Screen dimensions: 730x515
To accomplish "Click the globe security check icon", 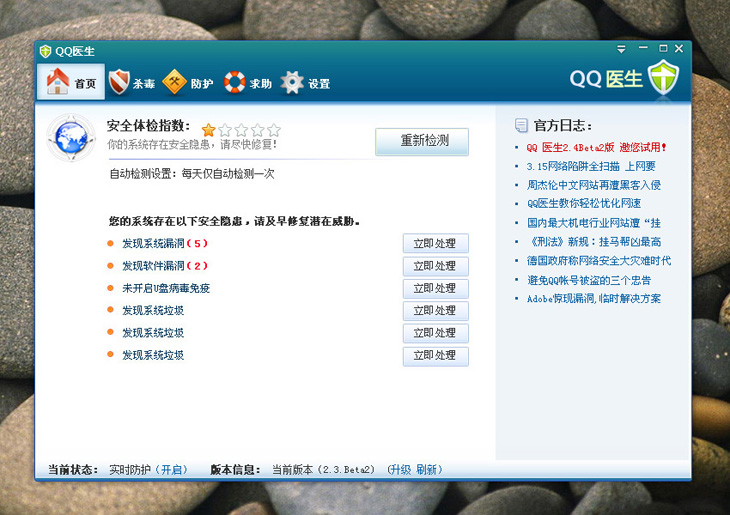I will click(71, 137).
